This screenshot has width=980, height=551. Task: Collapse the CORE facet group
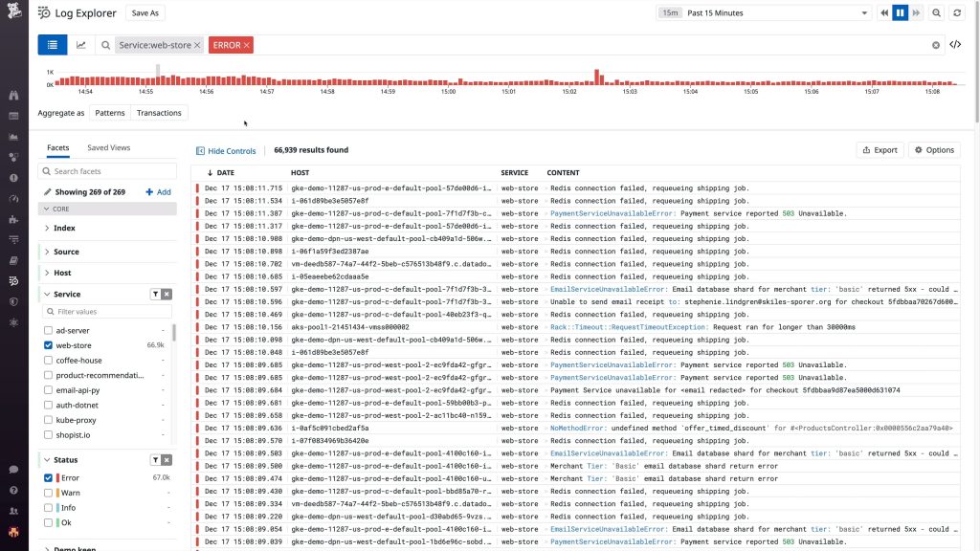coord(57,209)
